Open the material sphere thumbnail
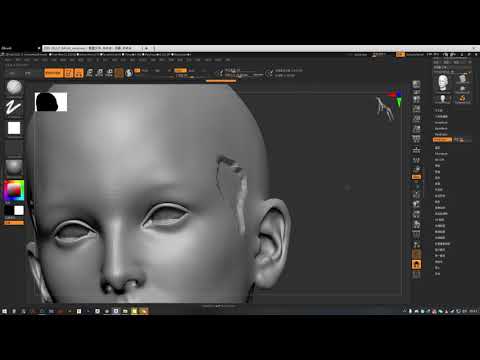This screenshot has width=480, height=360. pos(14,168)
